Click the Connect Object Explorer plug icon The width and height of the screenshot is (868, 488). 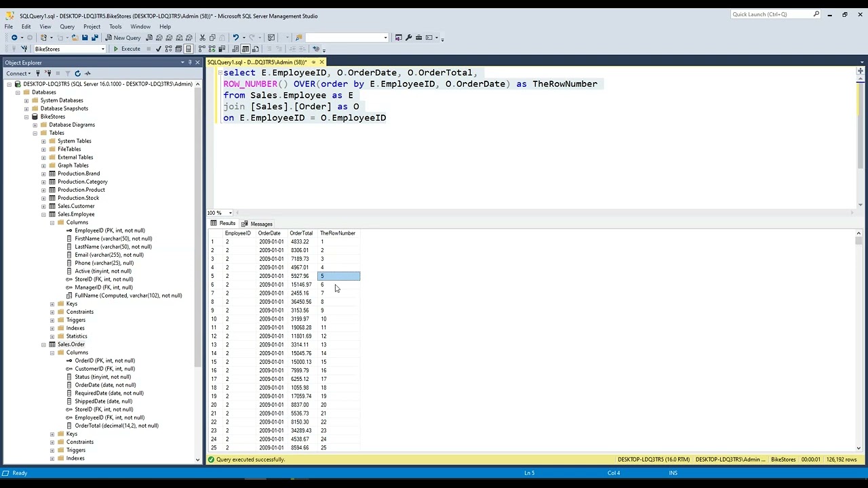tap(38, 73)
